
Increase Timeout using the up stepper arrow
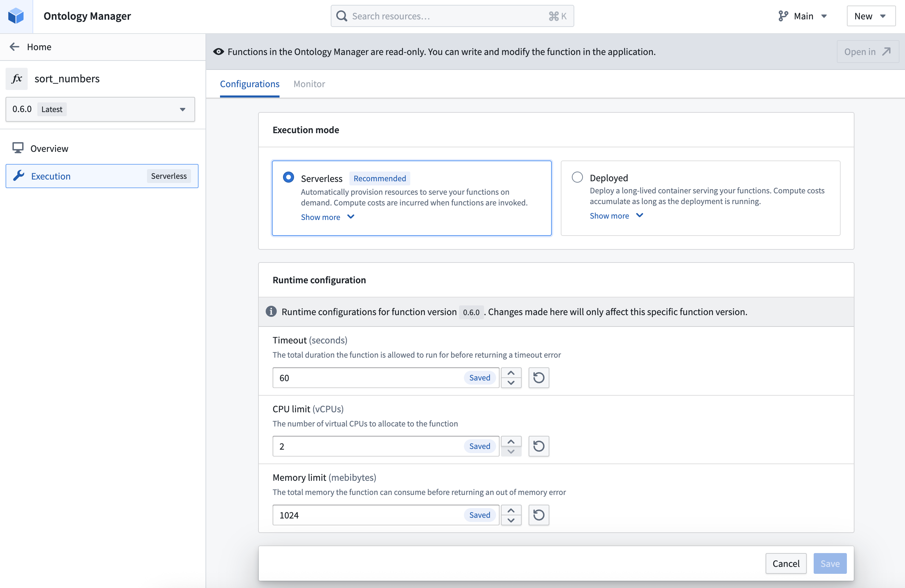511,373
